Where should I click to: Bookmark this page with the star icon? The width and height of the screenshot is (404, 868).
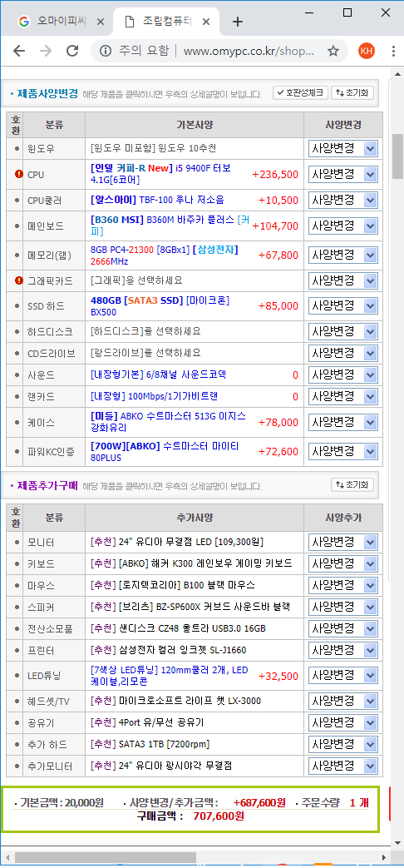point(333,51)
